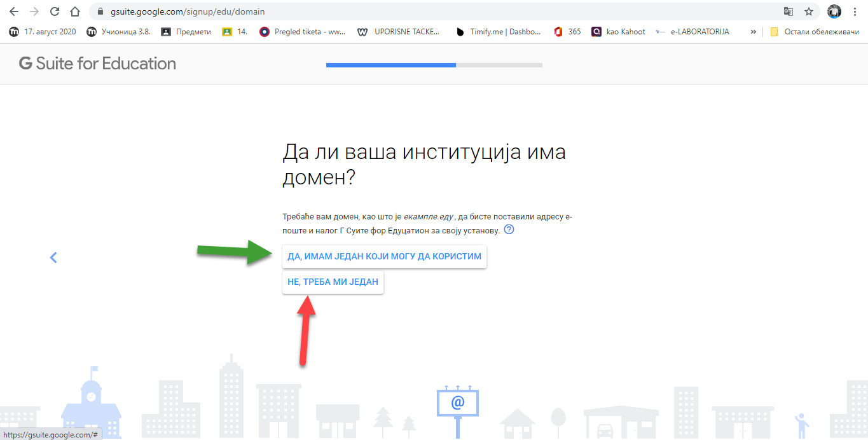Expand hidden bookmarks with double chevron
Viewport: 868px width, 440px height.
tap(754, 32)
